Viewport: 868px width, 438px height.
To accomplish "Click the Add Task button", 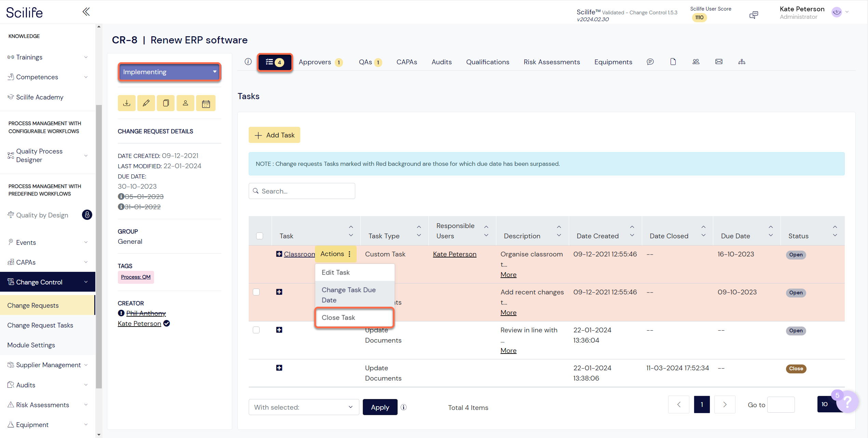I will (x=274, y=135).
